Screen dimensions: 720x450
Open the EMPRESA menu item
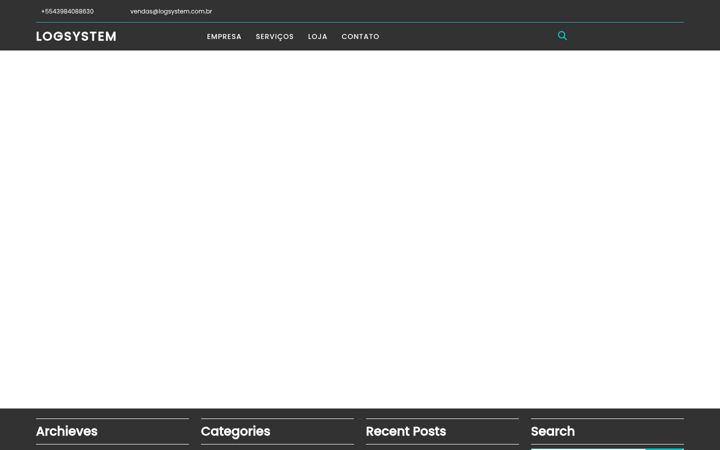tap(224, 36)
